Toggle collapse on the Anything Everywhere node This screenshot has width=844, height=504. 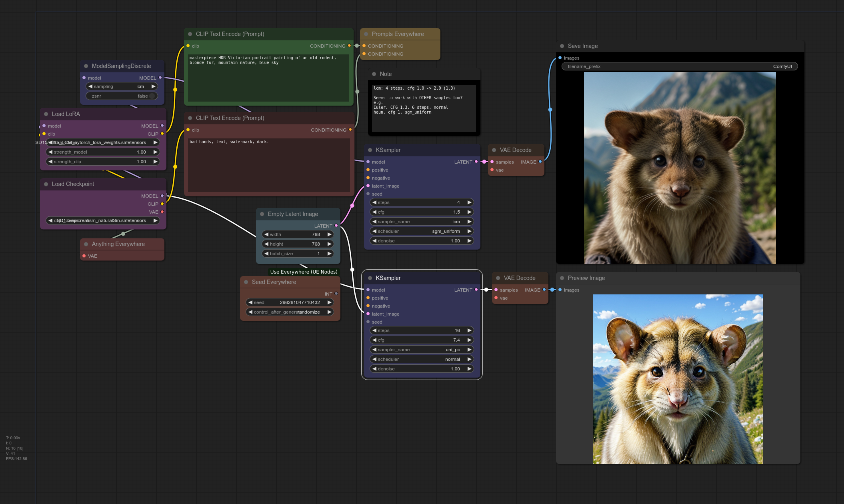coord(86,244)
